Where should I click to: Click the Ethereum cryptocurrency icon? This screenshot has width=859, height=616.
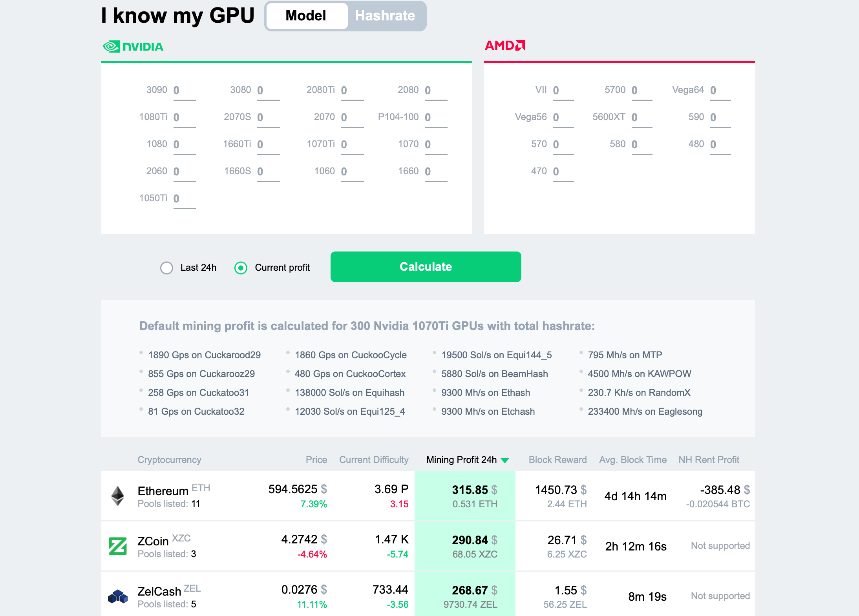(x=115, y=496)
